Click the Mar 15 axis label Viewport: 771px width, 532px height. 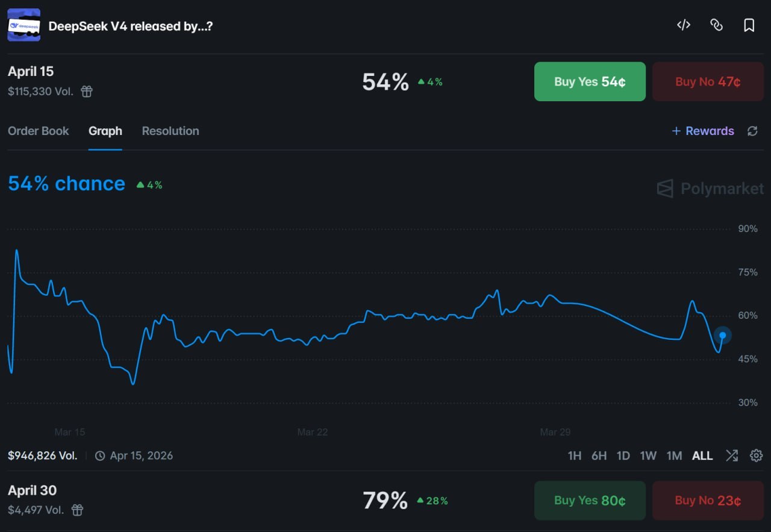70,432
